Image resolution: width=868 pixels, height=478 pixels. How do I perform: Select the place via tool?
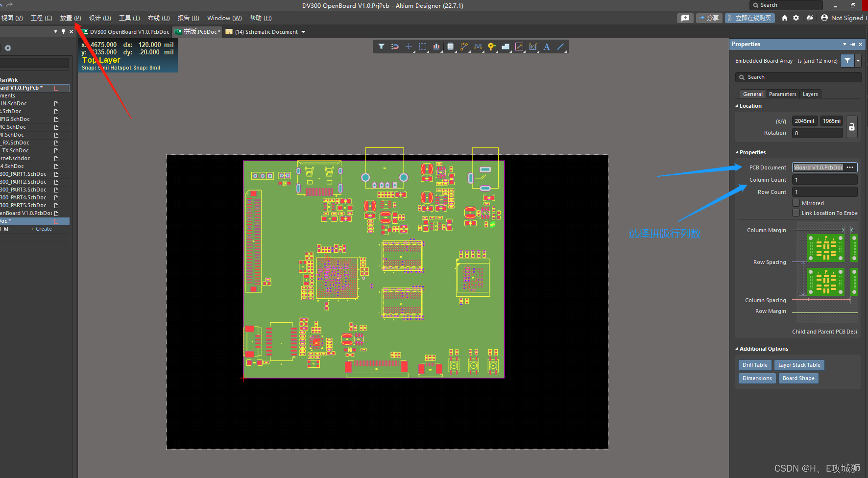(x=491, y=47)
